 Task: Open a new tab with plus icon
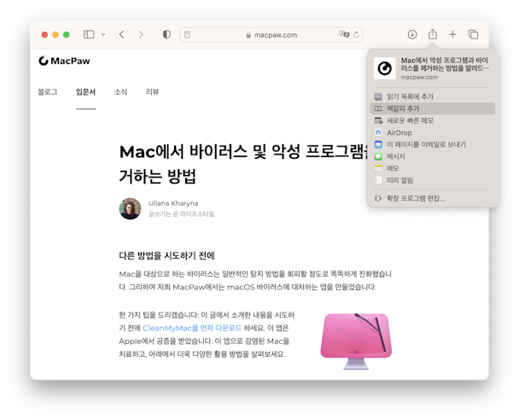pos(452,34)
